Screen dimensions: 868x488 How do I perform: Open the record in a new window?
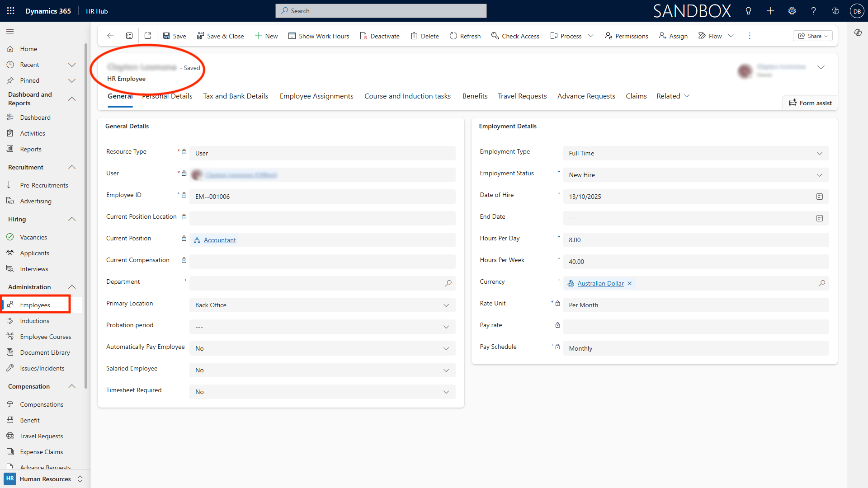point(148,36)
